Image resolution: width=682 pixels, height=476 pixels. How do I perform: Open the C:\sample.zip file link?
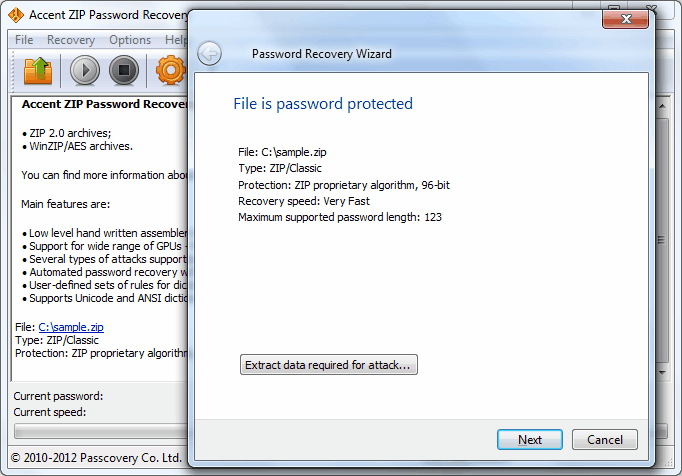pos(71,327)
